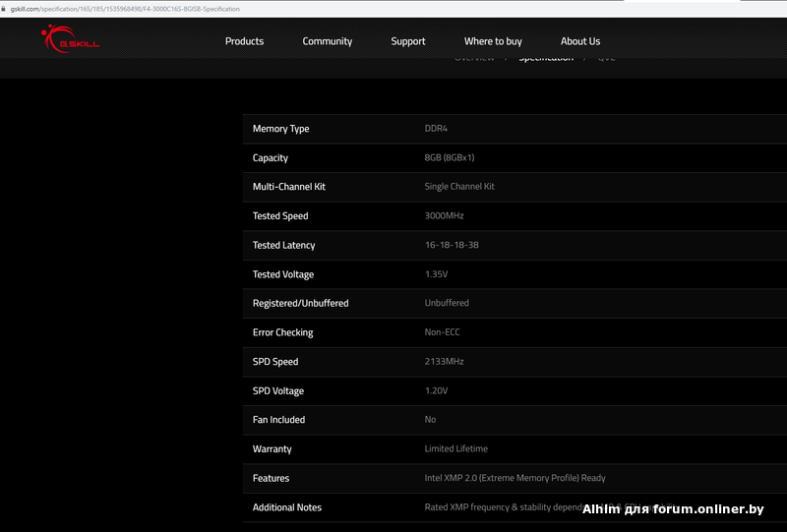Select the Limited Lifetime value
Image resolution: width=787 pixels, height=532 pixels.
(x=455, y=448)
